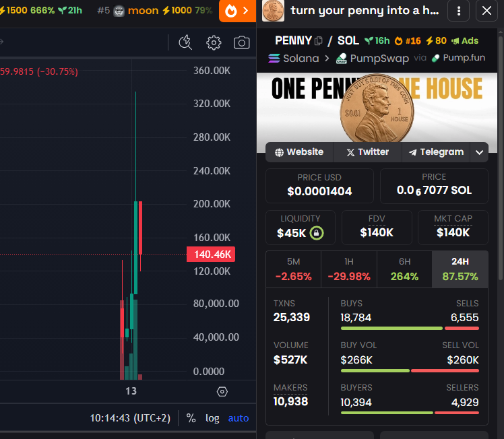
Task: Open the token Website link
Action: 299,152
